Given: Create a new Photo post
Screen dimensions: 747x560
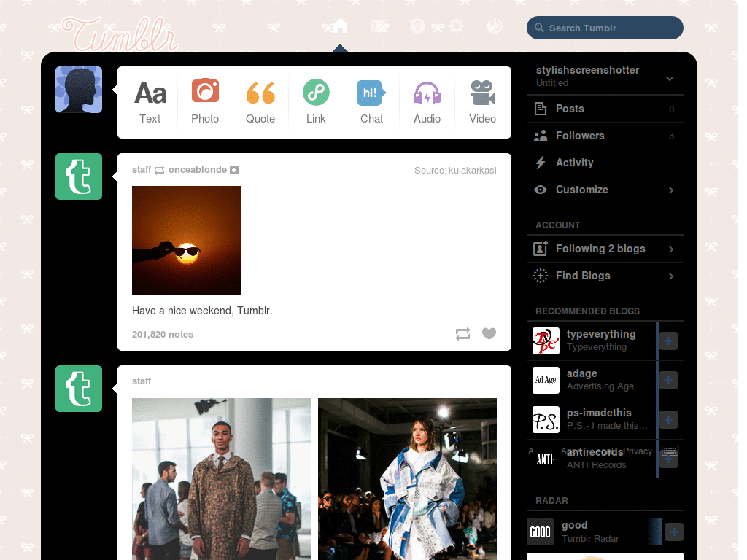Looking at the screenshot, I should tap(205, 102).
